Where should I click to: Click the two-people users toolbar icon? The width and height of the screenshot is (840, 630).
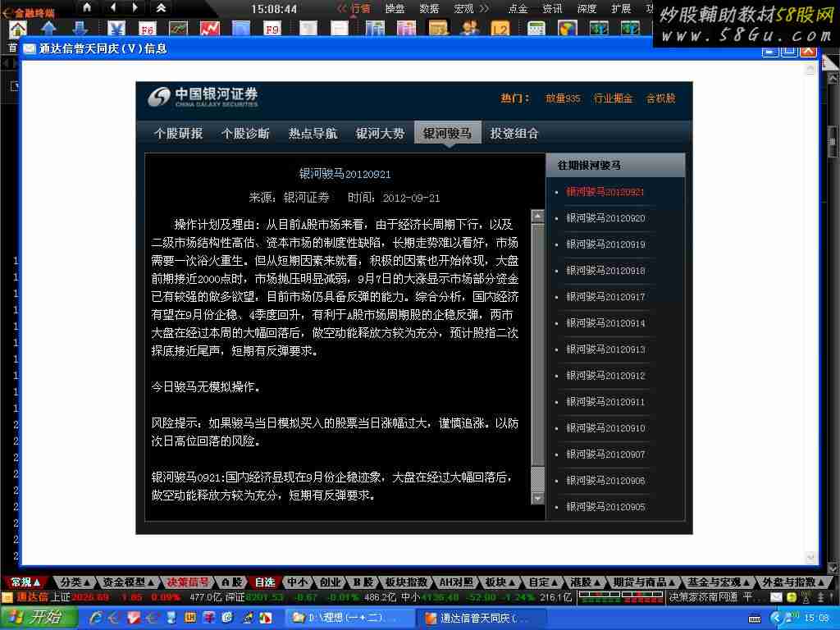coord(469,28)
